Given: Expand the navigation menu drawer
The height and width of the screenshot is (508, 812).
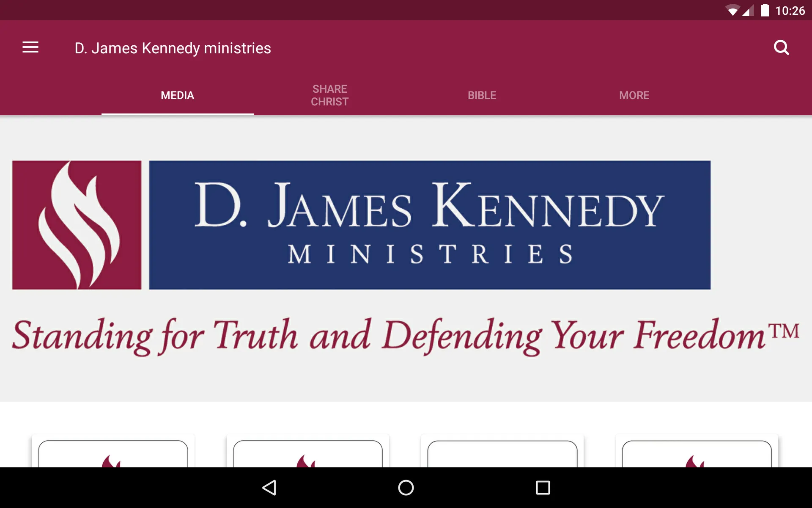Looking at the screenshot, I should point(30,48).
